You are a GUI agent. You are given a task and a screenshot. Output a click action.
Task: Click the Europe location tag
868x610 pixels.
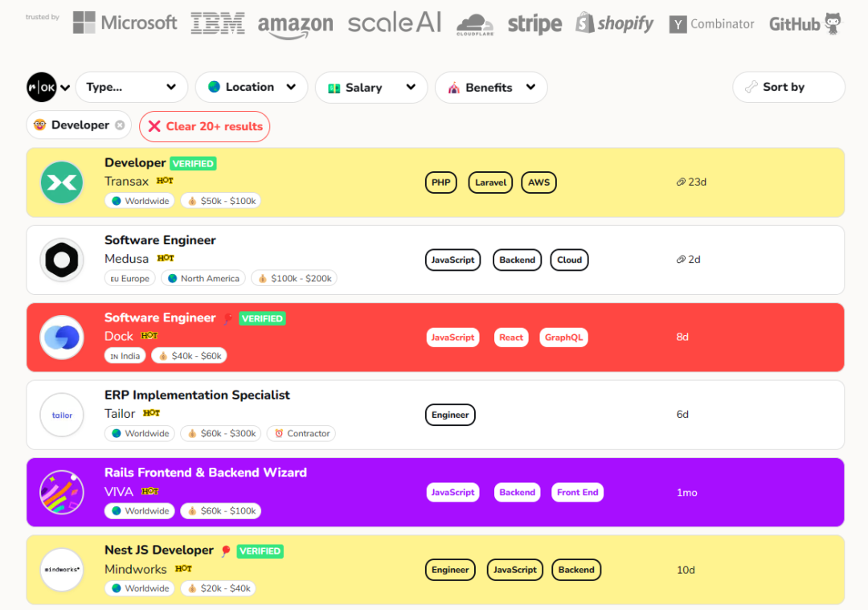[129, 278]
